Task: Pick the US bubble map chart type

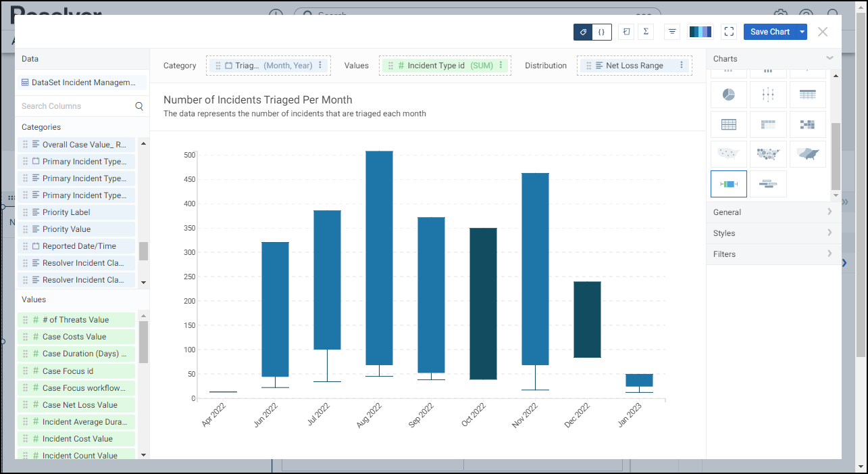Action: pyautogui.click(x=768, y=154)
